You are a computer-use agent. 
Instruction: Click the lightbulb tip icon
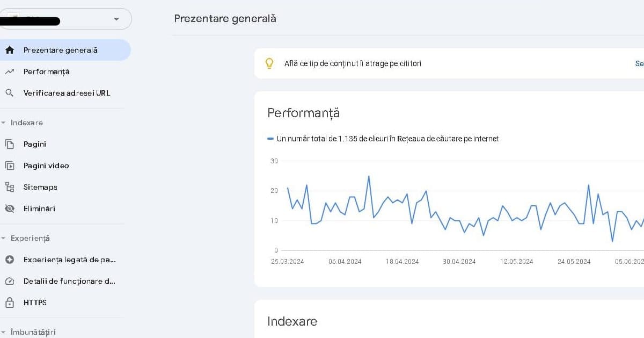pos(269,63)
